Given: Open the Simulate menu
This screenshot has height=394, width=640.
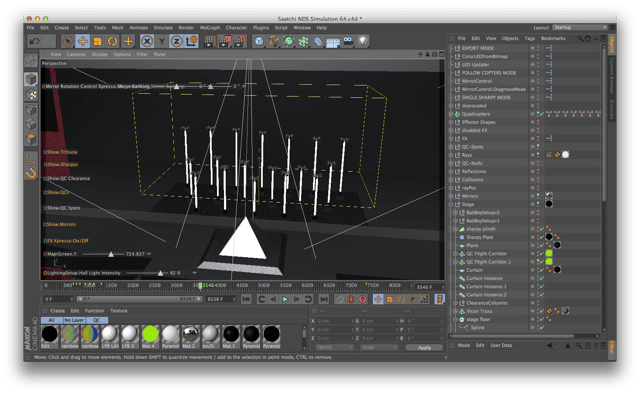Looking at the screenshot, I should click(x=163, y=28).
